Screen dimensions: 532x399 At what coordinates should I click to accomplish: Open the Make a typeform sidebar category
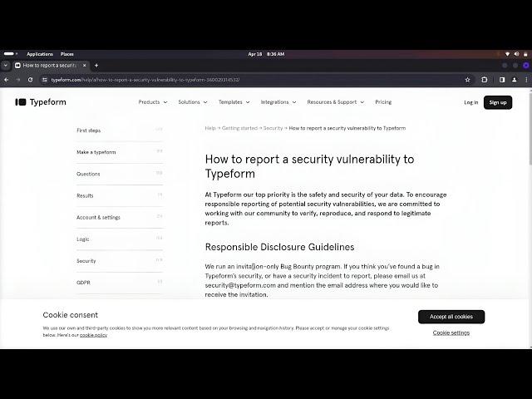pos(120,152)
